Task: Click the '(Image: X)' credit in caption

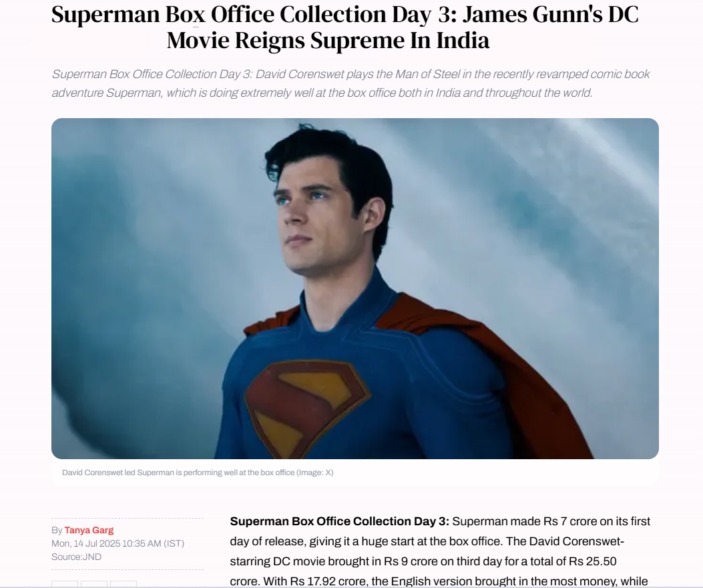Action: coord(314,473)
